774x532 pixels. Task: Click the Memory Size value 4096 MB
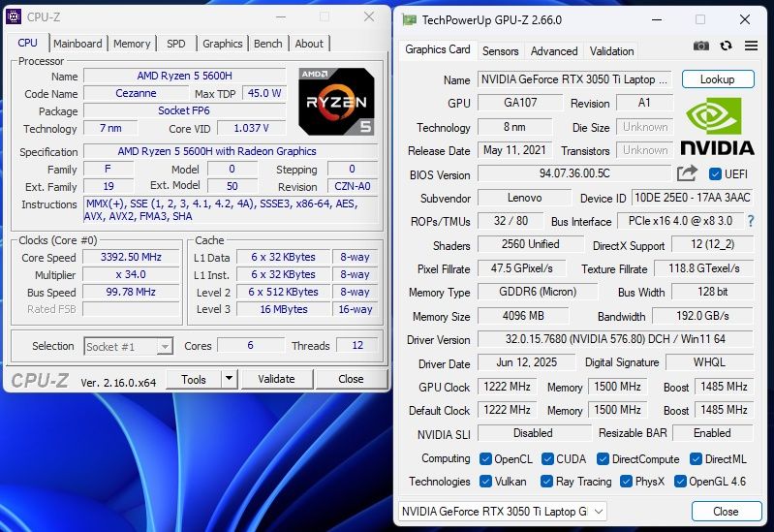point(523,315)
